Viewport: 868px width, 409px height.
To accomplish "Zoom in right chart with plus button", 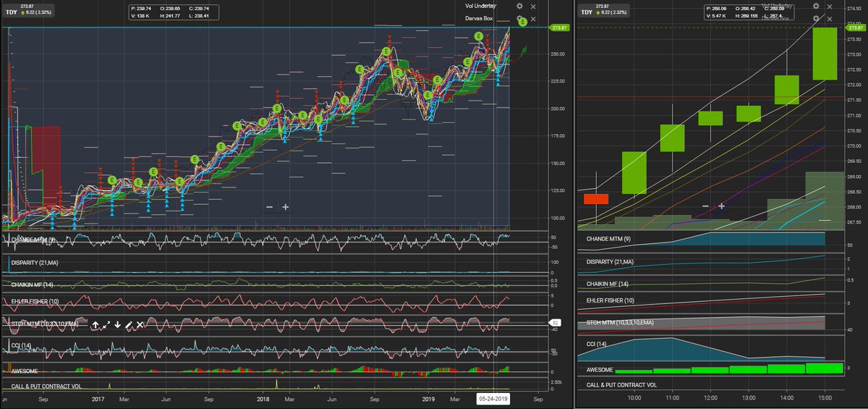I will [x=722, y=206].
